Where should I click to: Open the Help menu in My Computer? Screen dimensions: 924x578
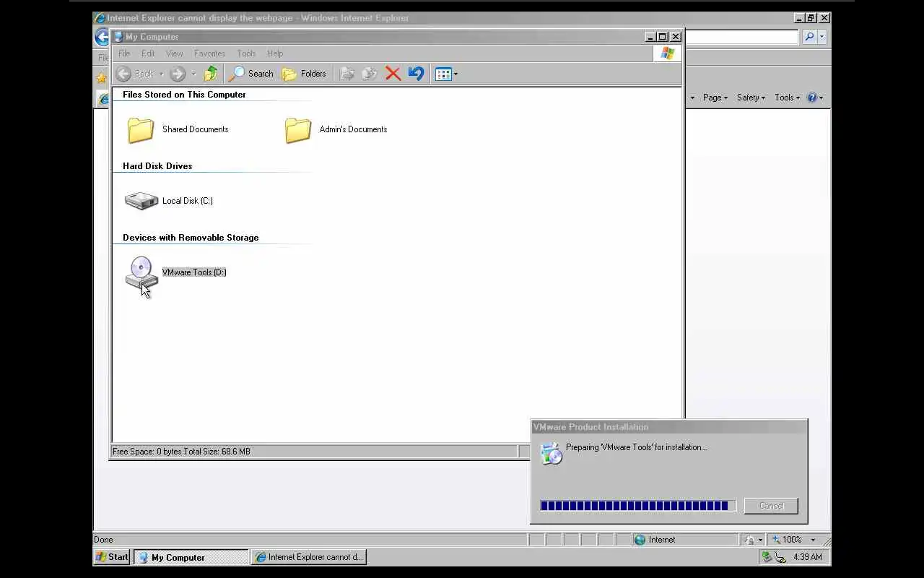(x=275, y=53)
